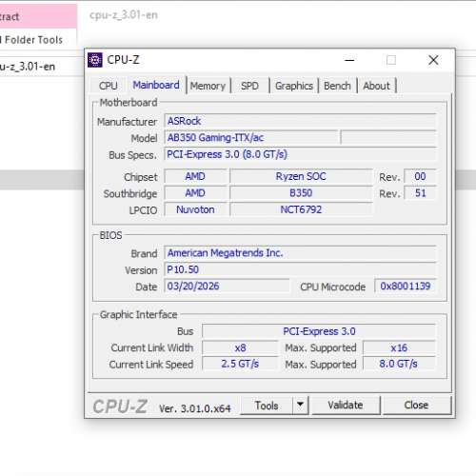Switch to the CPU tab
The image size is (476, 476).
109,86
